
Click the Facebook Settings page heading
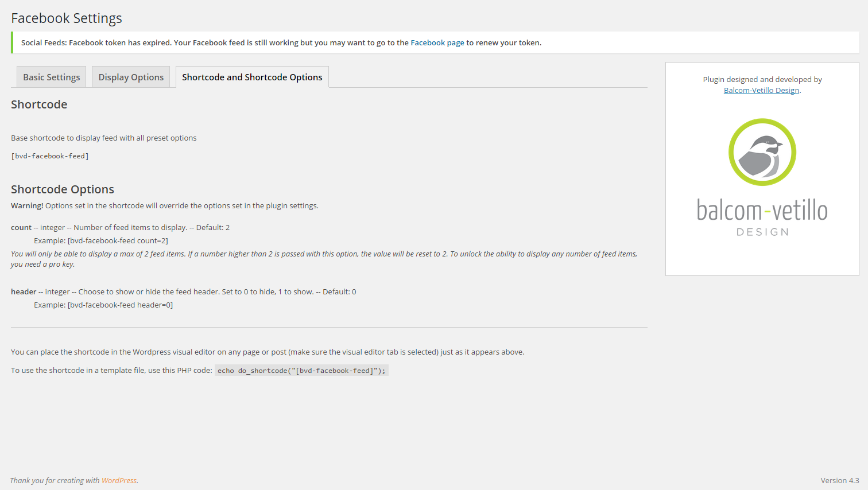tap(67, 18)
